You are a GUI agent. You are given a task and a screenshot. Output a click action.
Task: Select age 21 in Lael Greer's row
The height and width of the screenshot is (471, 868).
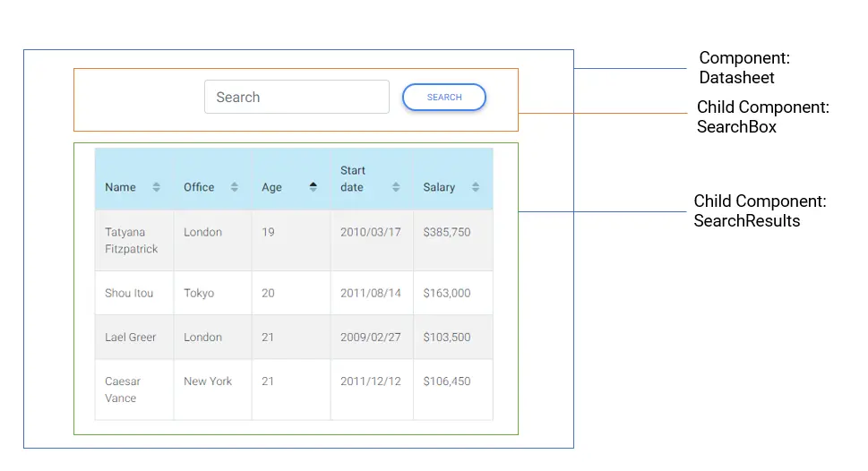point(291,337)
